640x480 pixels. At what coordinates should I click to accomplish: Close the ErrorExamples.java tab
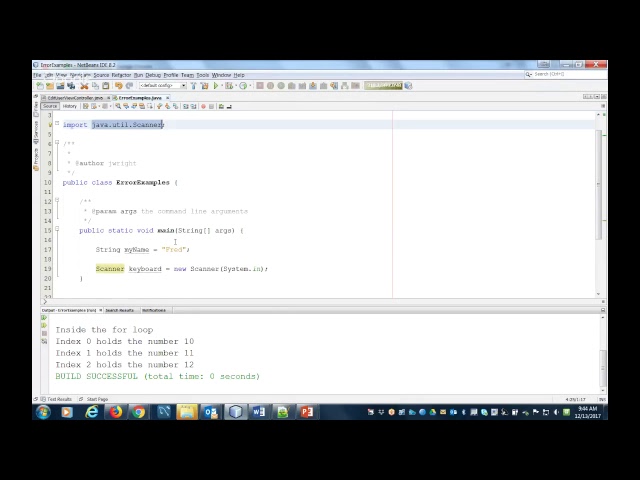167,98
